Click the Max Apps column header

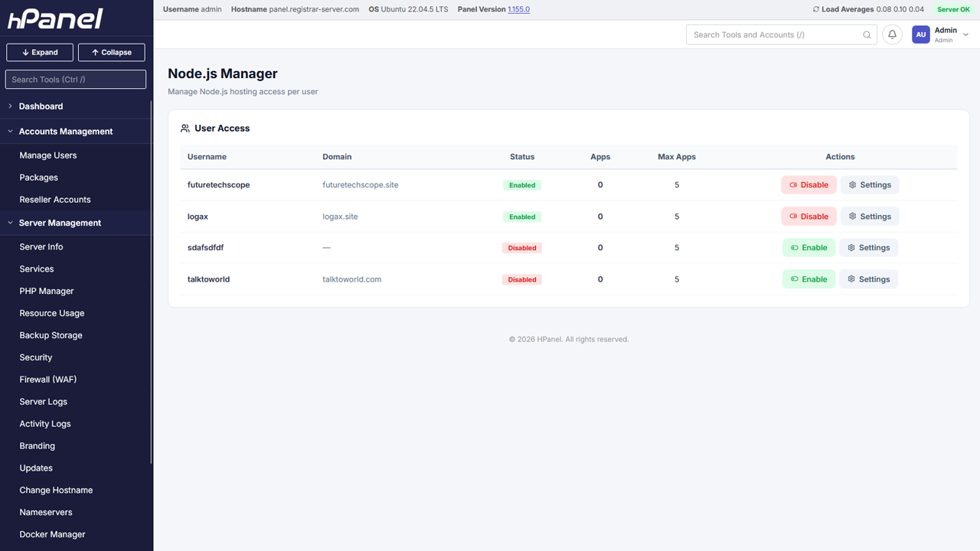(677, 157)
